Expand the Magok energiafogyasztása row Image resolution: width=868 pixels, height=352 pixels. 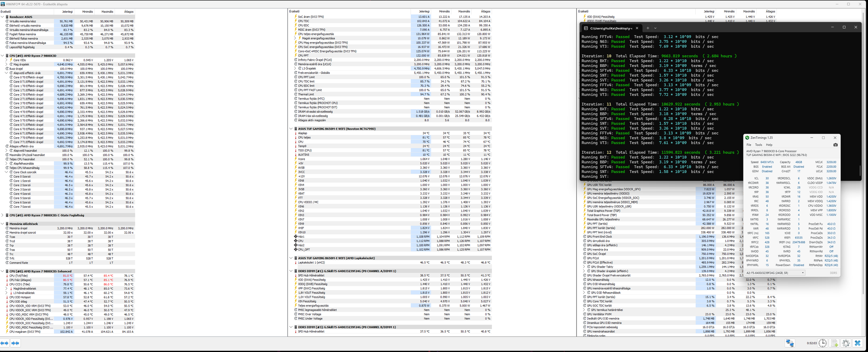(x=295, y=38)
